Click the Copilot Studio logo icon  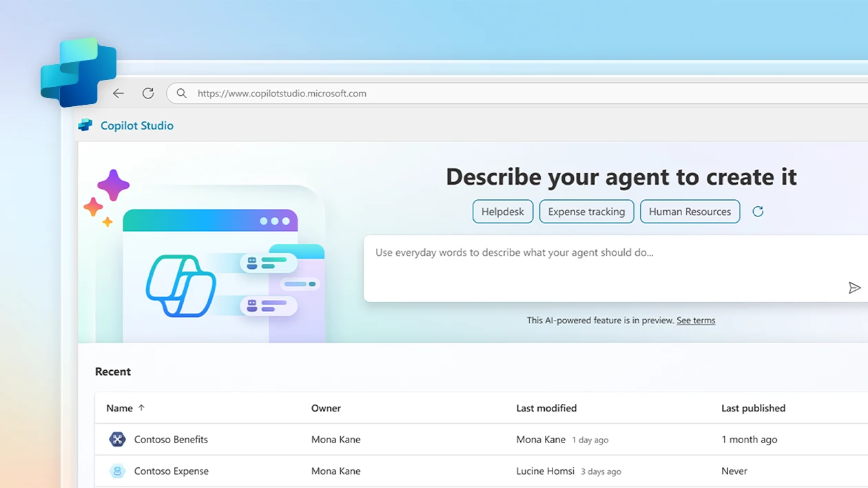tap(85, 125)
